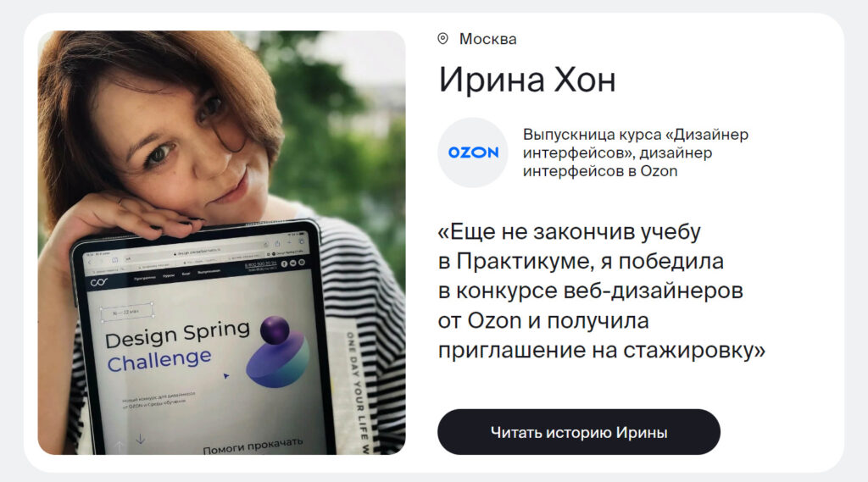Click the Помоги прокачать text on the tablet
Image resolution: width=868 pixels, height=482 pixels.
point(253,446)
